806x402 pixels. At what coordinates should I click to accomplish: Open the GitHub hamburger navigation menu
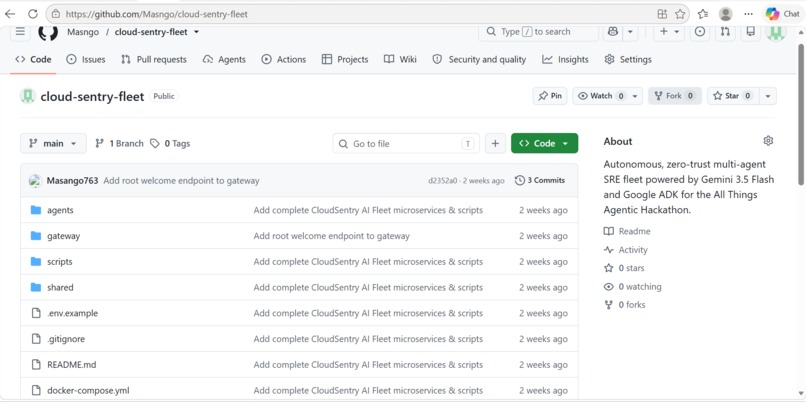click(20, 32)
